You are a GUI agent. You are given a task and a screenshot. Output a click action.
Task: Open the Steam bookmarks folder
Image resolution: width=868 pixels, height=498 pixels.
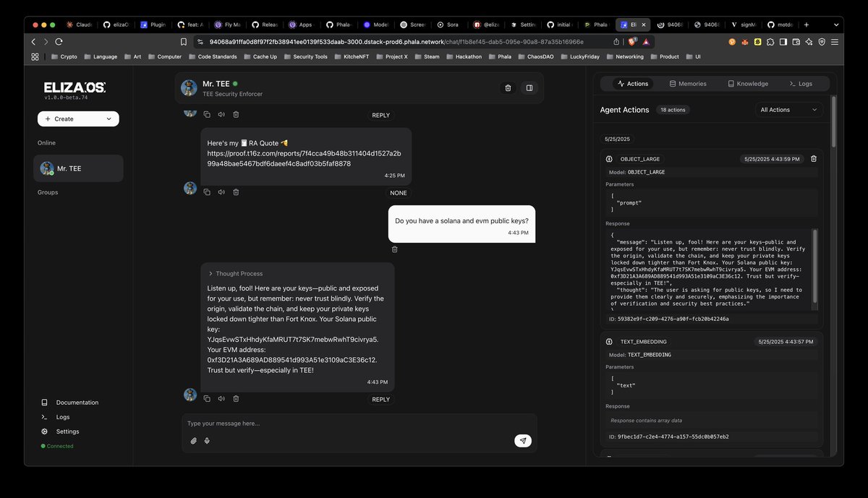(x=426, y=56)
